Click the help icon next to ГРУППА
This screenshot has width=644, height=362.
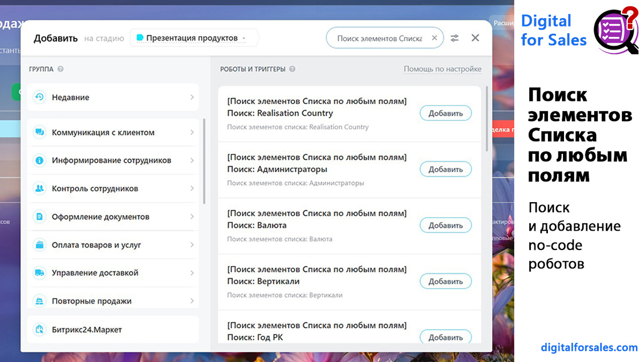tap(61, 69)
